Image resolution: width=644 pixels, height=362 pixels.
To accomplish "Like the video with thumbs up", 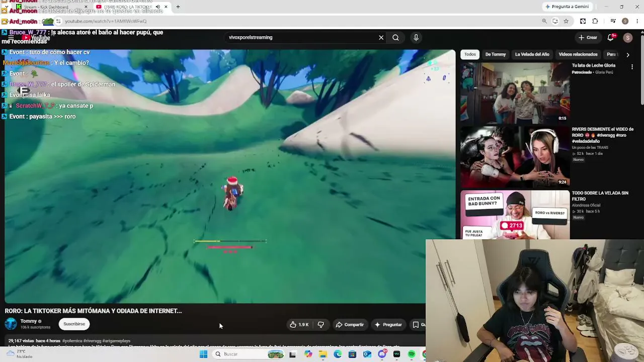I will click(299, 325).
